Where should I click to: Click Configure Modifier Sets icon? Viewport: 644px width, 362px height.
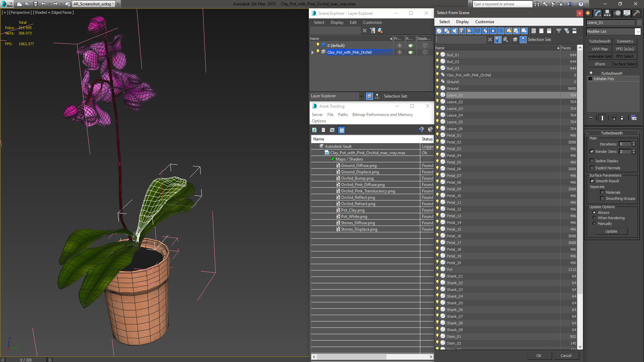634,118
